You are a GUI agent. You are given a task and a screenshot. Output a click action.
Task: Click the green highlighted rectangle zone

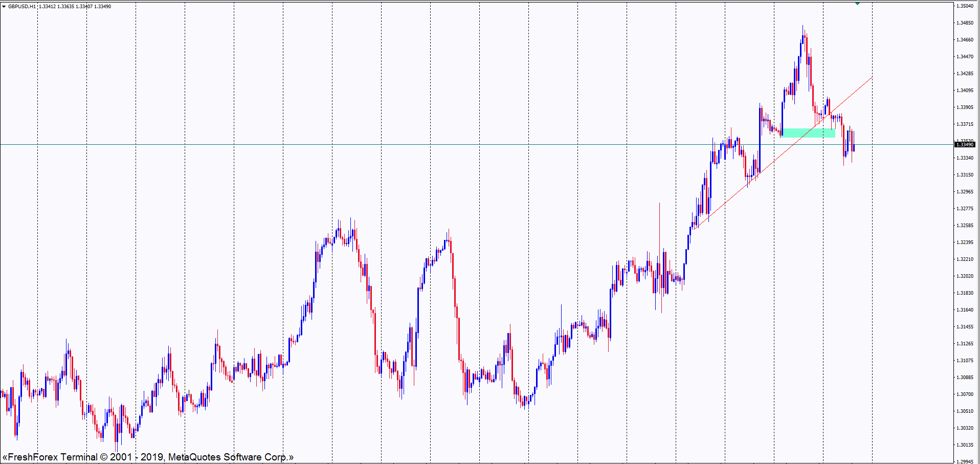tap(808, 133)
